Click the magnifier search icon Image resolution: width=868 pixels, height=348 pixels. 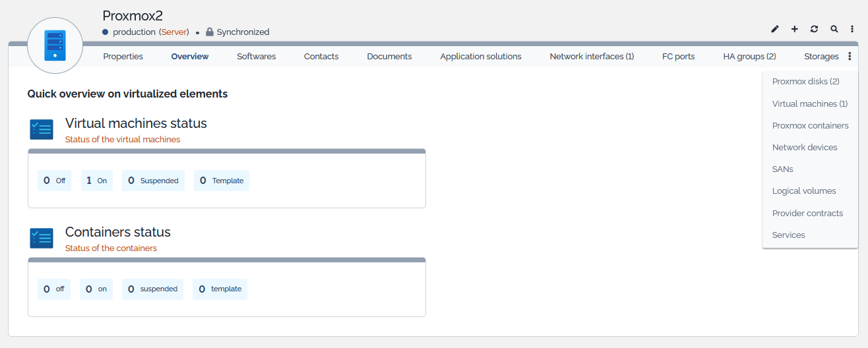(x=834, y=29)
